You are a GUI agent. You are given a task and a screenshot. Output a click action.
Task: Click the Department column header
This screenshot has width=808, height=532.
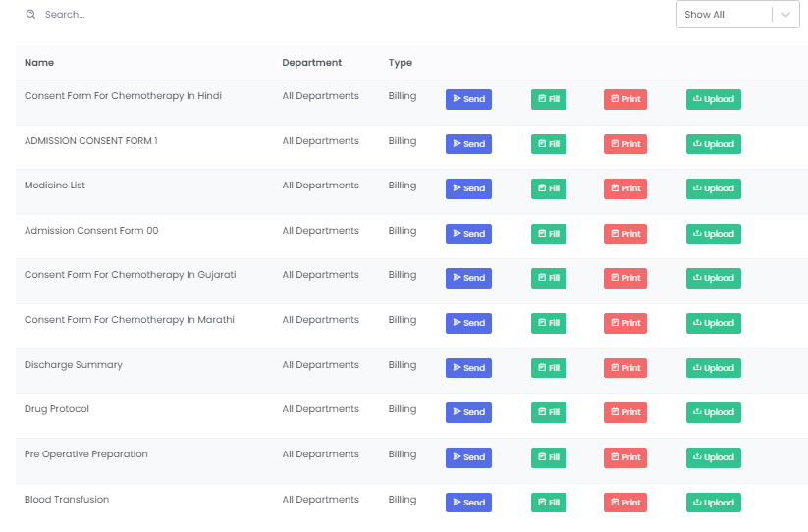[x=312, y=62]
